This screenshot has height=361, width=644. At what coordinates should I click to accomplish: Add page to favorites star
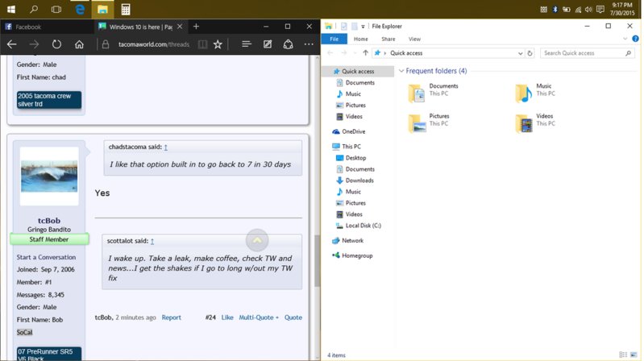(x=218, y=44)
